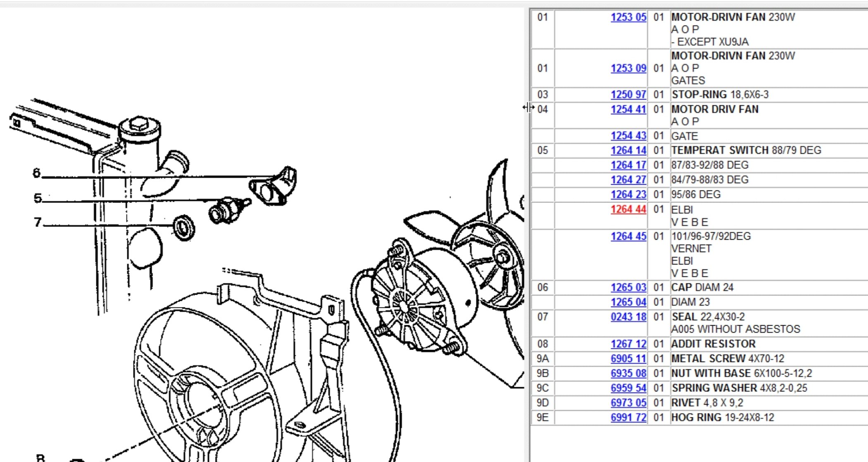The width and height of the screenshot is (868, 462).
Task: Open part link 1264 17
Action: (628, 165)
